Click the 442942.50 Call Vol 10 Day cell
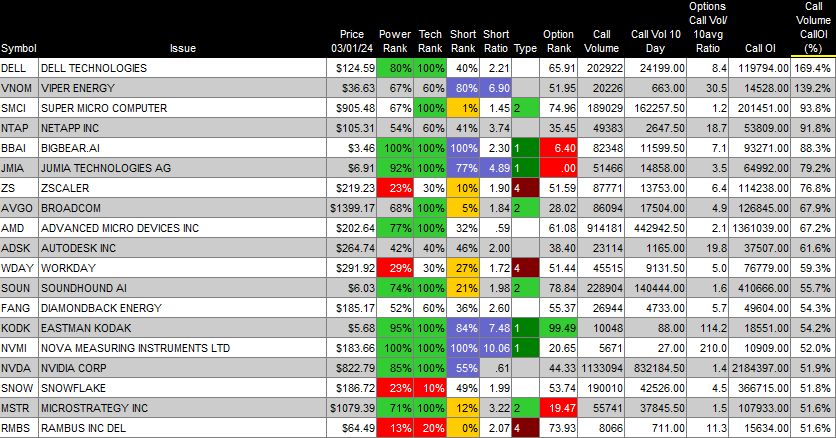The width and height of the screenshot is (836, 438). point(655,228)
